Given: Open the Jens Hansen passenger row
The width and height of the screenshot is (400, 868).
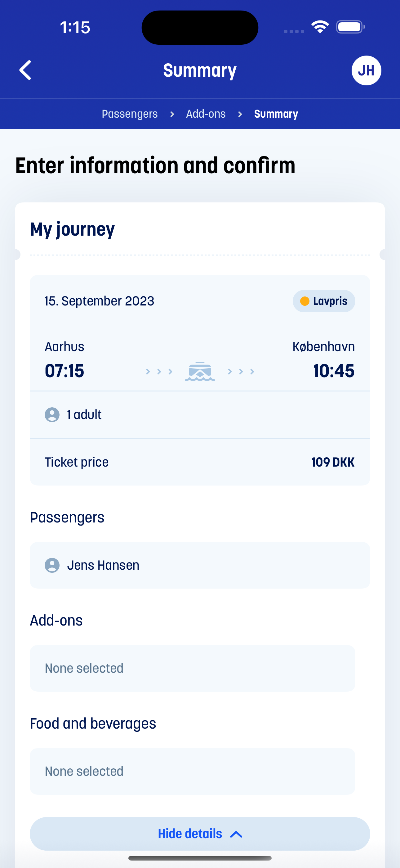Looking at the screenshot, I should pos(200,565).
